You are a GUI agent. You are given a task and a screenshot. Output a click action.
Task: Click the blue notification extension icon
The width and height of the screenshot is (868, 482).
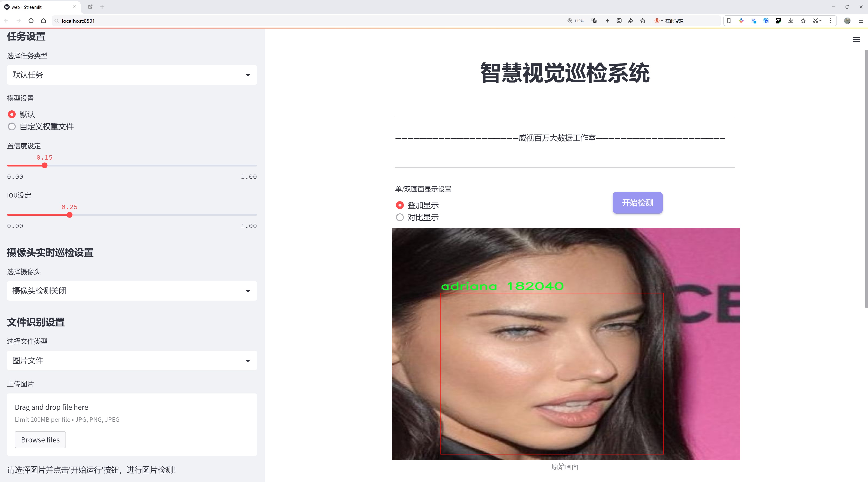[x=754, y=21]
